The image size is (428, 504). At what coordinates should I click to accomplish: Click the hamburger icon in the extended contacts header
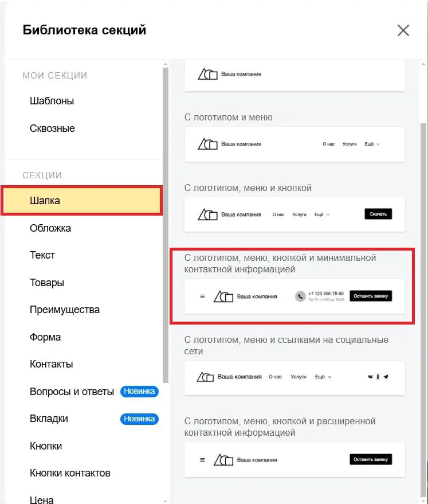click(x=202, y=460)
